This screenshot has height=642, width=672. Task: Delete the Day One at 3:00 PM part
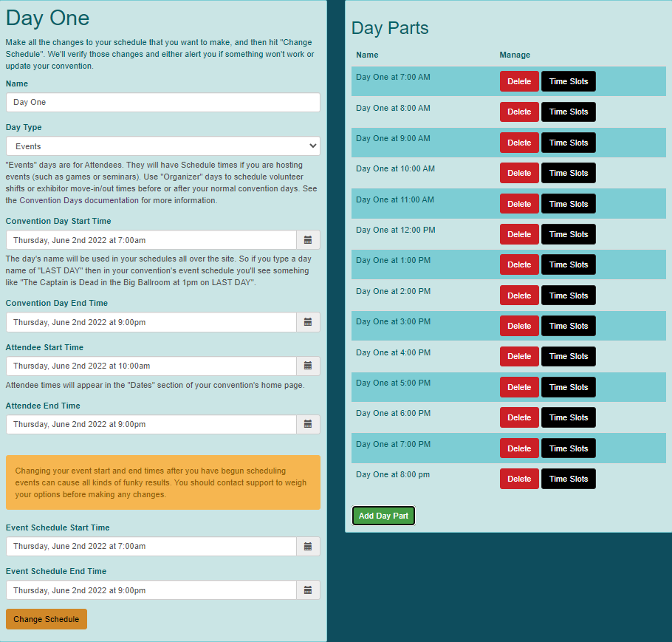[x=519, y=327]
